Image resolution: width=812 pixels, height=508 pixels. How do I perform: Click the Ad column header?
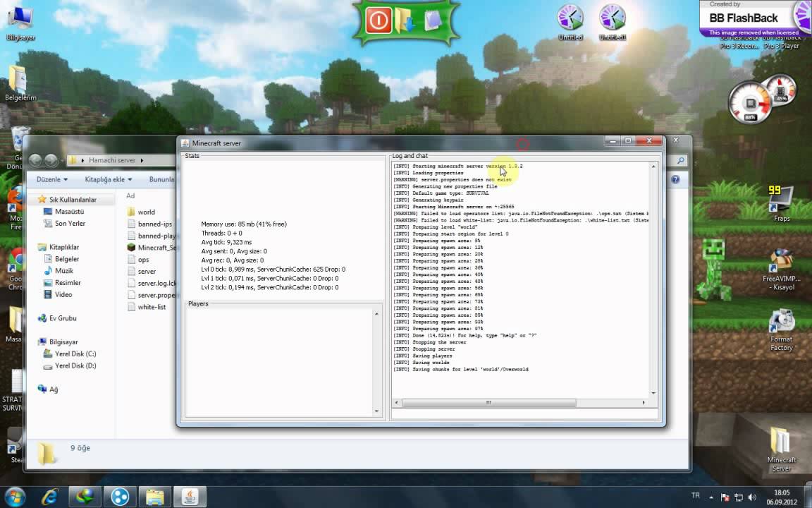coord(130,195)
